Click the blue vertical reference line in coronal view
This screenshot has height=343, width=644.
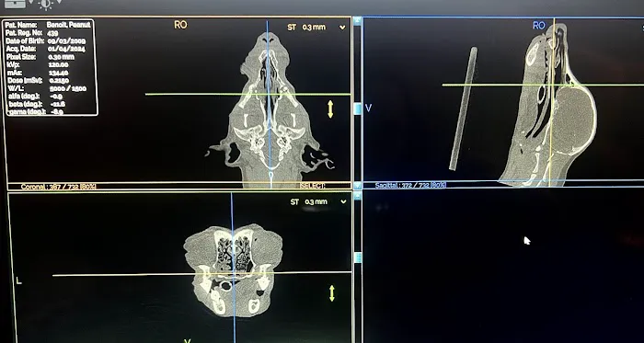(x=268, y=103)
